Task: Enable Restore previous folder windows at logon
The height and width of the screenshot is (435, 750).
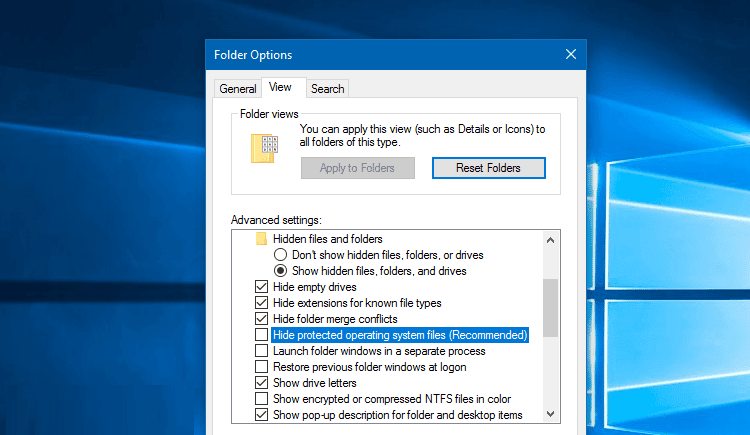Action: (261, 367)
